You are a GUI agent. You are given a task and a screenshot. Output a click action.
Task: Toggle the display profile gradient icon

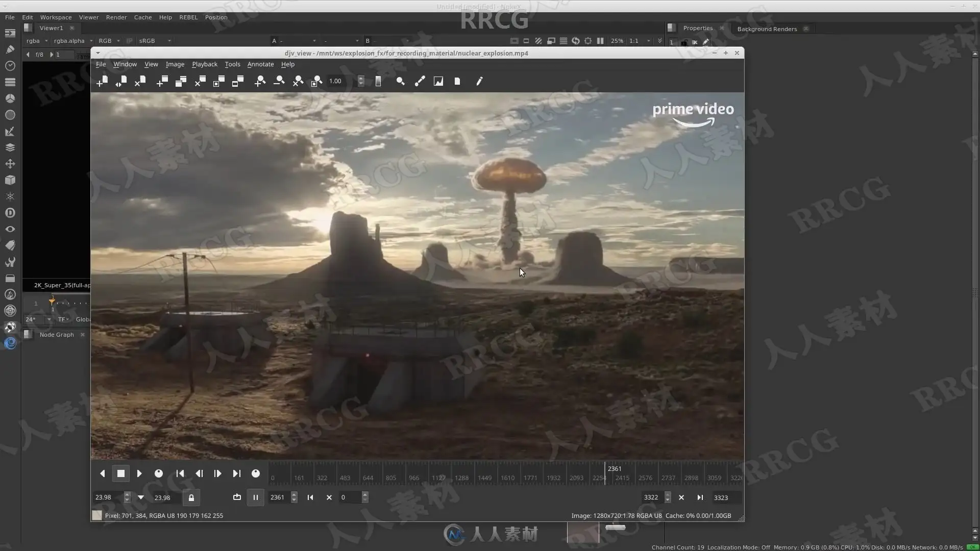click(x=378, y=81)
